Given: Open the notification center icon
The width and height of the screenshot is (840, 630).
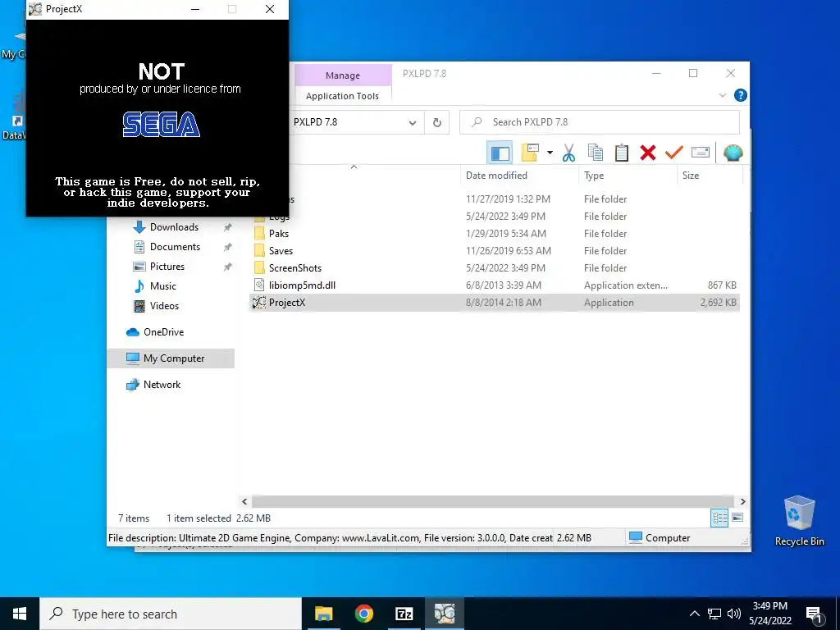Looking at the screenshot, I should (x=814, y=614).
